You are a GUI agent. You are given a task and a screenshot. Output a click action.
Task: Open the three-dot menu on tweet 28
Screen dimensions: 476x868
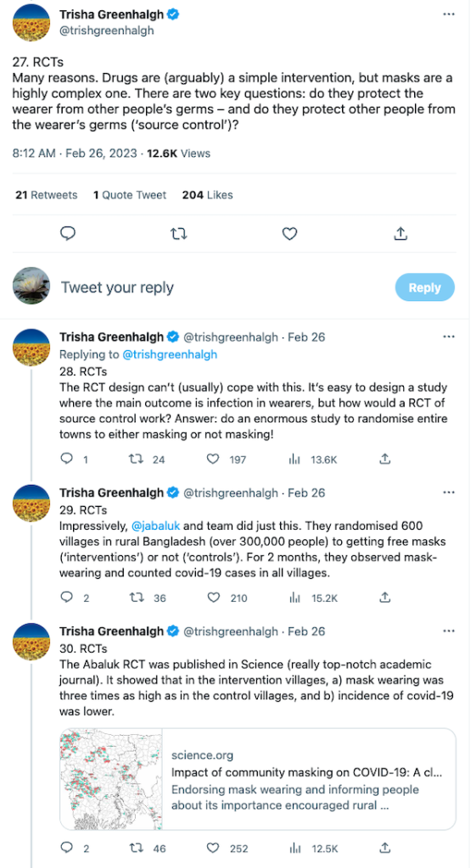pos(449,336)
